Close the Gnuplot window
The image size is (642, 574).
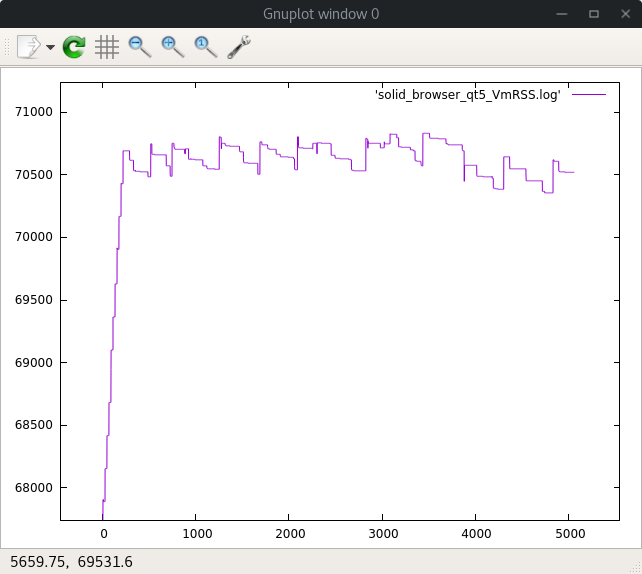click(x=626, y=14)
